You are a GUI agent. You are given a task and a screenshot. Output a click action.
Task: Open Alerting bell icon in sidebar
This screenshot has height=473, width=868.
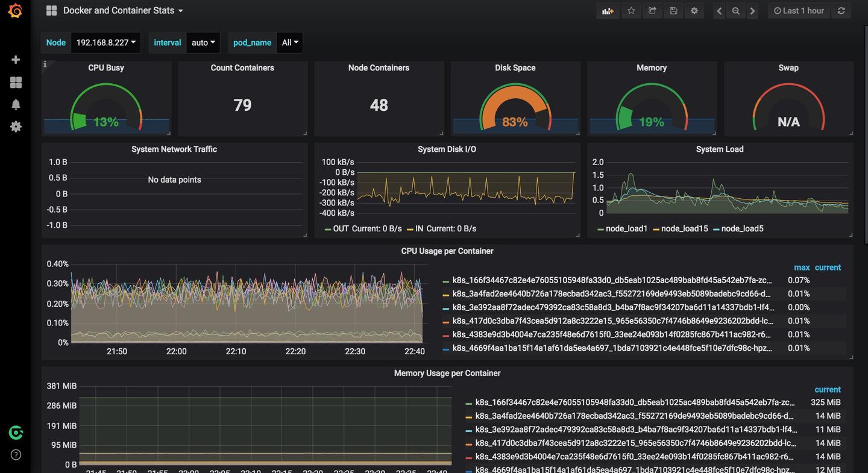pos(16,104)
